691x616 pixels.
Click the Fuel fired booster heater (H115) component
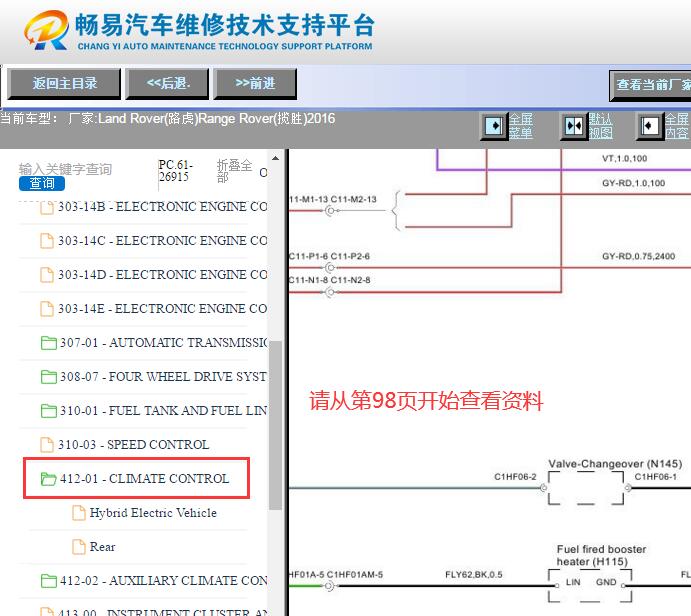point(590,586)
